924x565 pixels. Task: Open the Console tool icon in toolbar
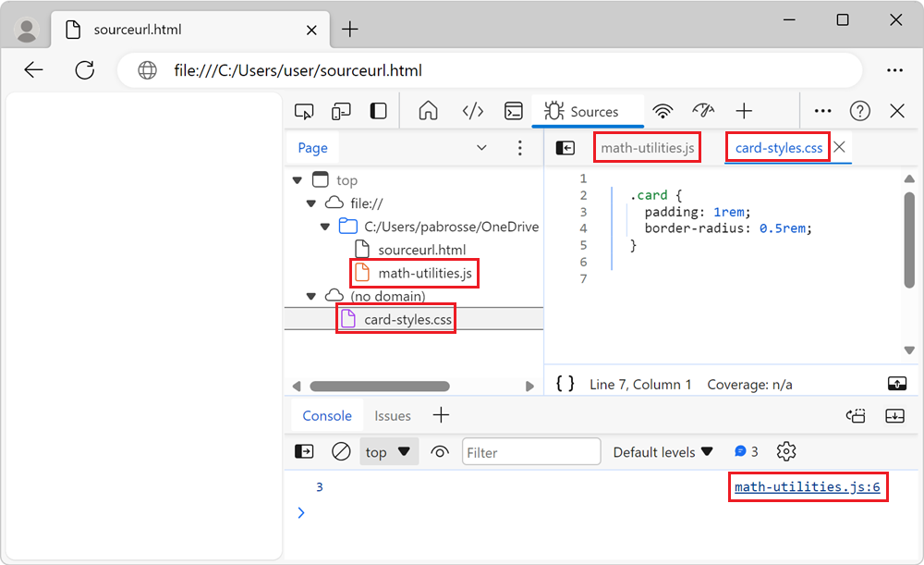514,111
